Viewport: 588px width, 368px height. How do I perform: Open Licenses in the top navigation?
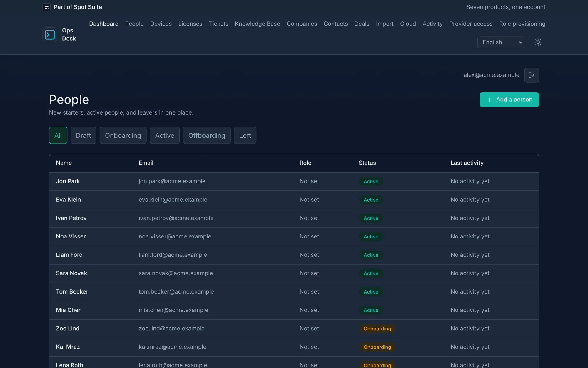click(x=190, y=24)
